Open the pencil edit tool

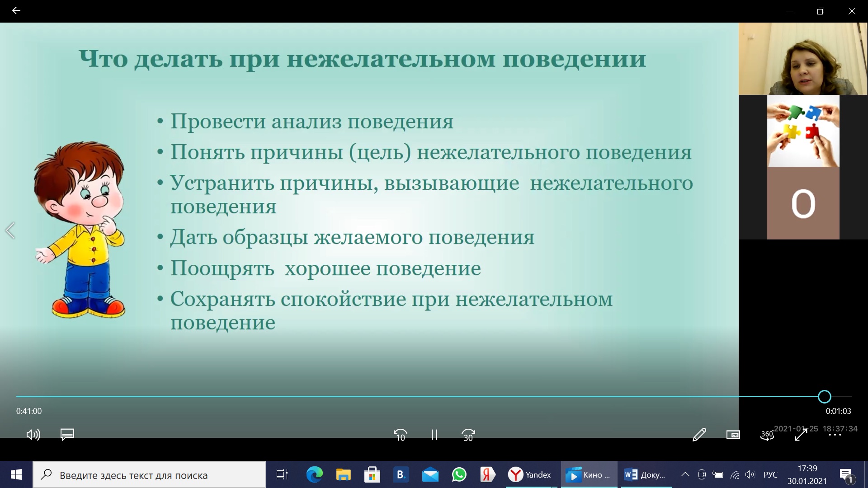pos(699,435)
